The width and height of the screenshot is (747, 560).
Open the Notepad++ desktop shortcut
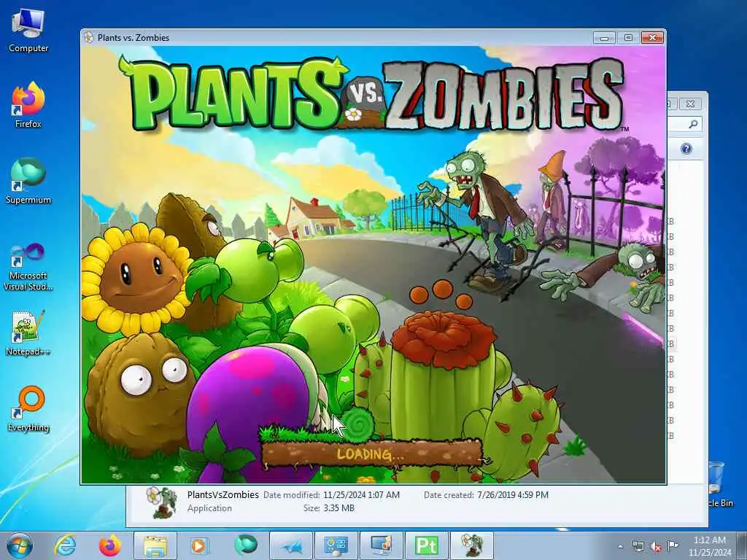coord(28,333)
